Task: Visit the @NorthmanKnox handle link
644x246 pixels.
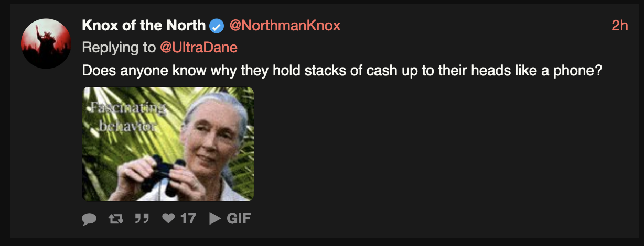Action: pyautogui.click(x=285, y=25)
